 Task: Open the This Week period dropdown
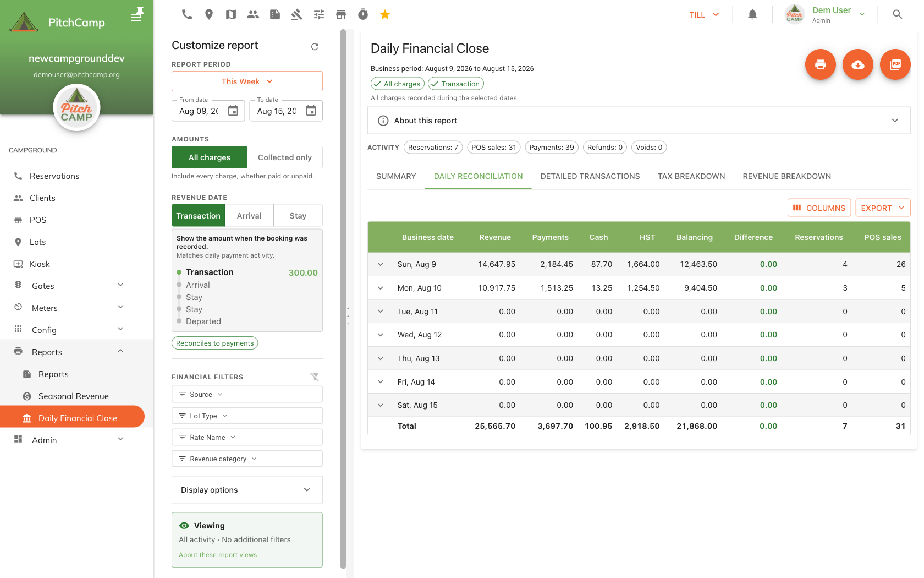coord(247,81)
